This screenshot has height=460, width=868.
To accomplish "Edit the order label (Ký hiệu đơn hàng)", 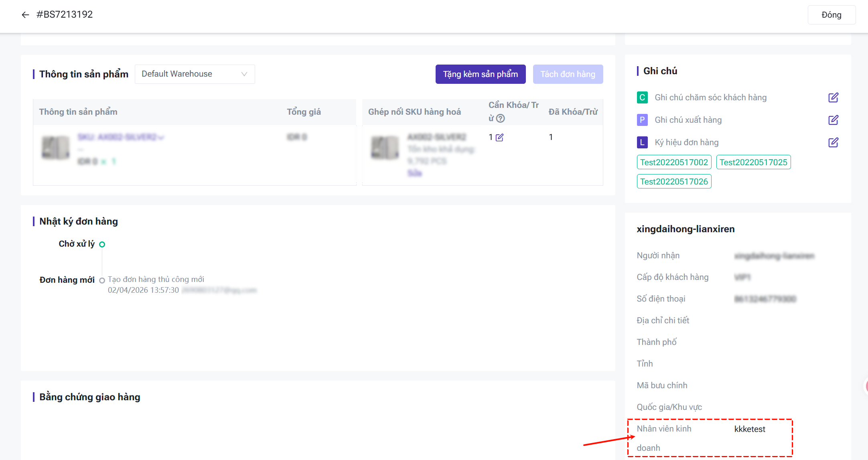I will click(833, 142).
